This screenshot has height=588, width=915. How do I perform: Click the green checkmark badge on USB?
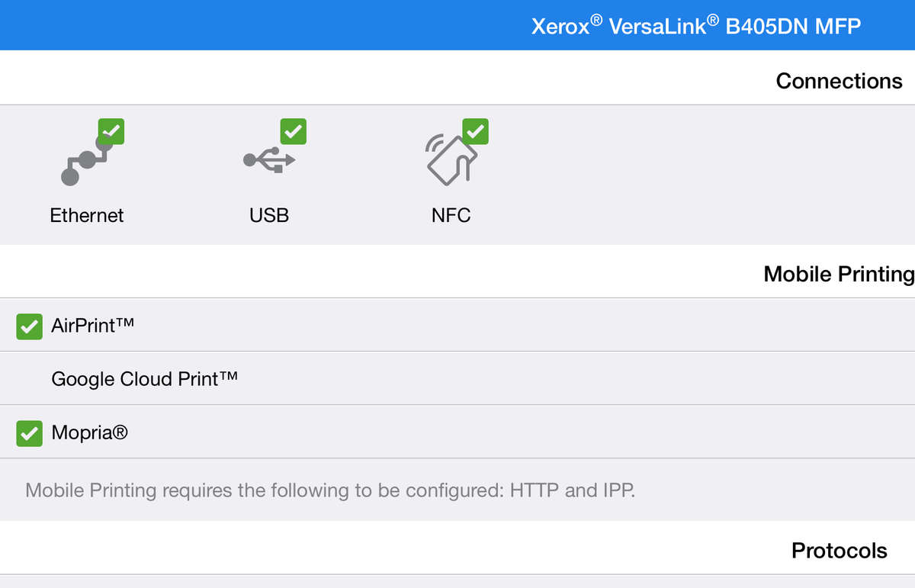pos(293,131)
